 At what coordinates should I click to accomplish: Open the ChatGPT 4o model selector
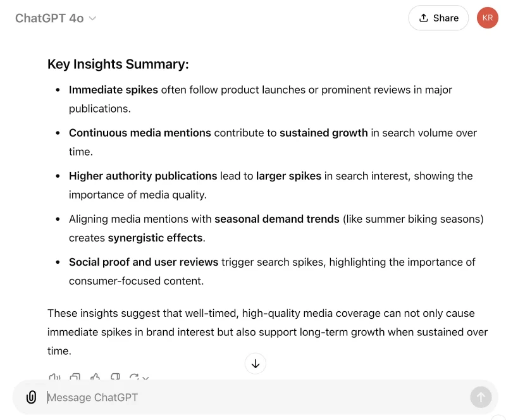click(56, 18)
